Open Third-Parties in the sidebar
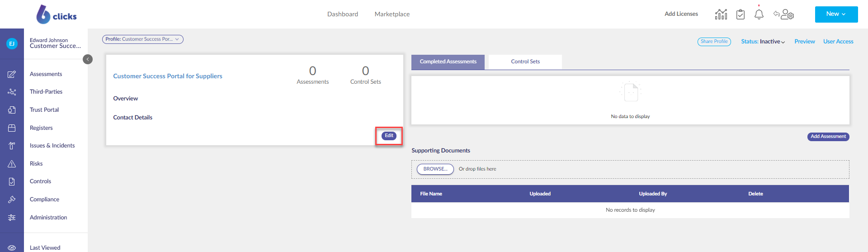Image resolution: width=868 pixels, height=252 pixels. (46, 92)
